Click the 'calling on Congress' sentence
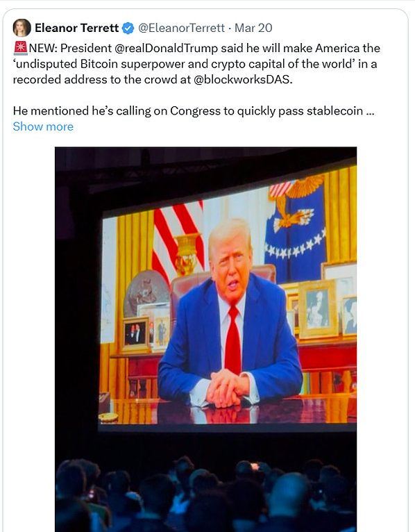This screenshot has height=532, width=415. tap(194, 111)
